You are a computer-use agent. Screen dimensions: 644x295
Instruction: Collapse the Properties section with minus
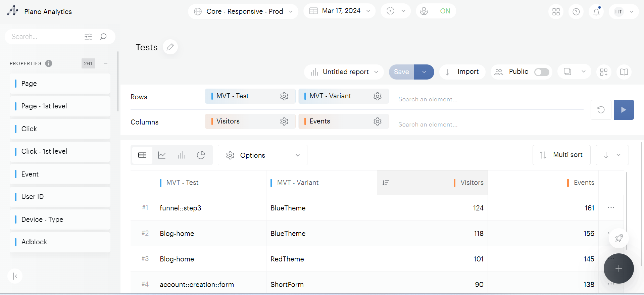(106, 63)
